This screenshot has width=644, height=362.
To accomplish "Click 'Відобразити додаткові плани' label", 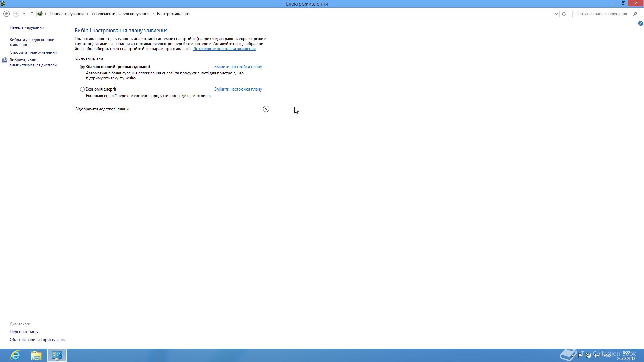I will 102,109.
